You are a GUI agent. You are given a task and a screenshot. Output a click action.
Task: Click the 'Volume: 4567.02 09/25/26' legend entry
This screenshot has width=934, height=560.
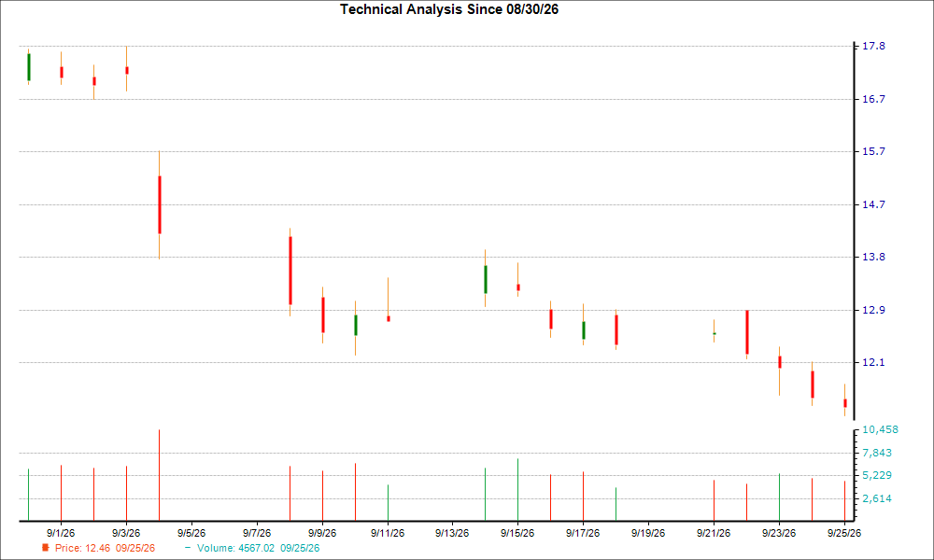click(x=258, y=548)
